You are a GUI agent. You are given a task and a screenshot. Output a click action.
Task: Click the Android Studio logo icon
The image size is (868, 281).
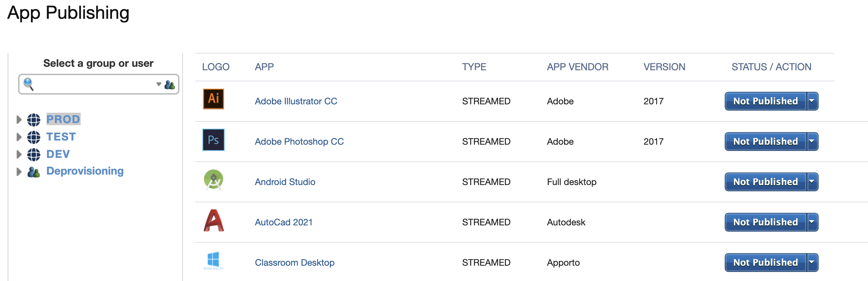pos(213,180)
